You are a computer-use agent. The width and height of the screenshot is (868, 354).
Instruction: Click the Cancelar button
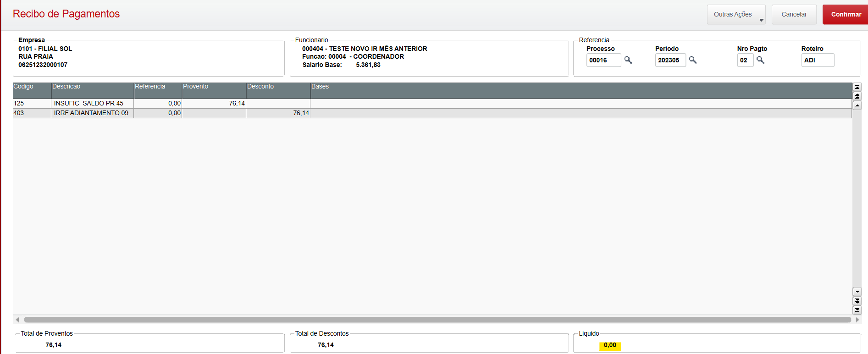tap(794, 15)
